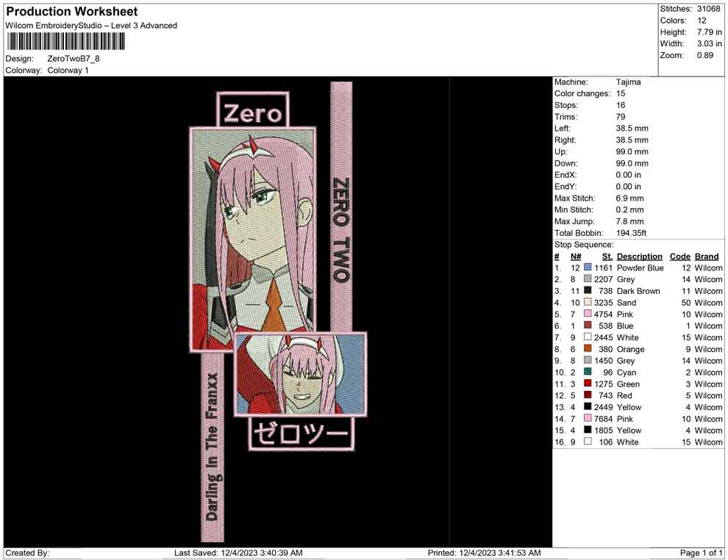728x560 pixels.
Task: Click the Min Stitch value 0.2 mm
Action: coord(629,209)
